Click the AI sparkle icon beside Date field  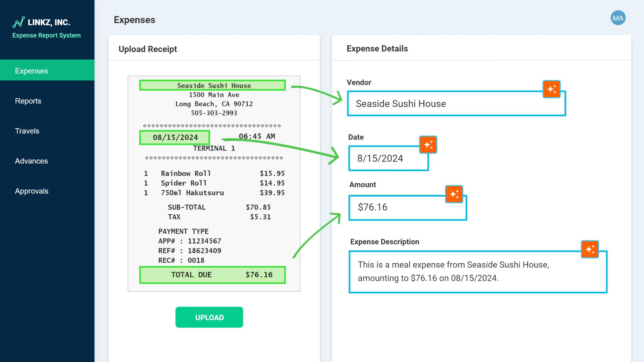[428, 145]
